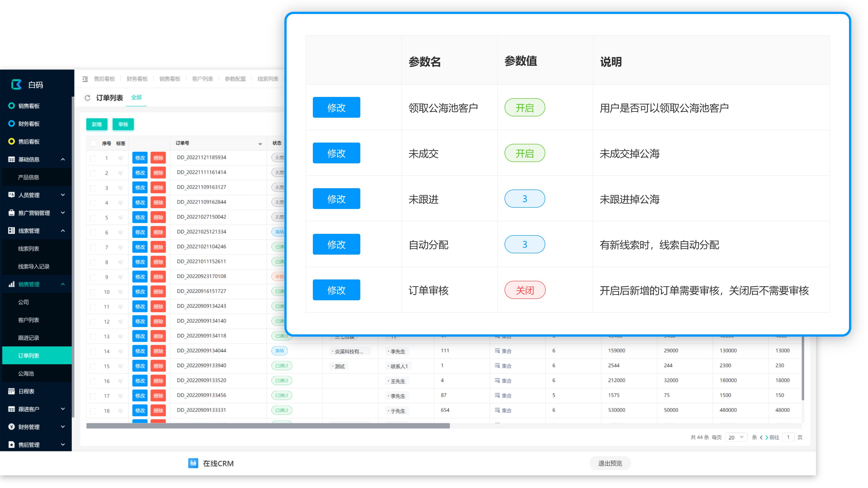The image size is (868, 488).
Task: Select the 销售看板 dashboard icon in sidebar
Action: pyautogui.click(x=11, y=106)
